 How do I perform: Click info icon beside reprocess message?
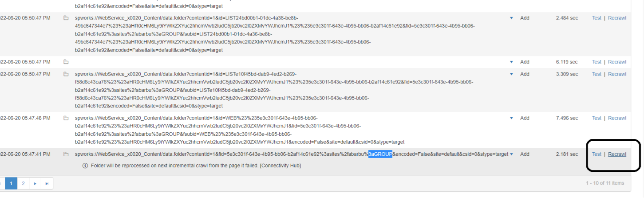point(85,166)
